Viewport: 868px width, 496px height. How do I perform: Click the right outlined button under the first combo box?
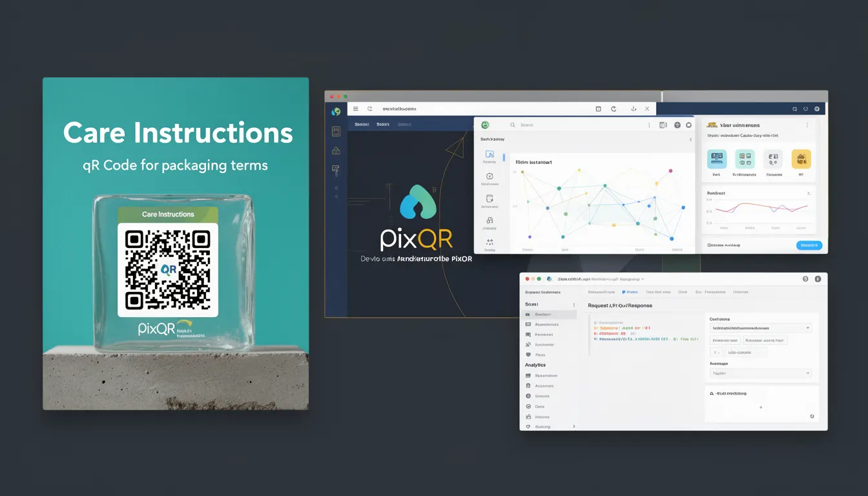[x=764, y=340]
